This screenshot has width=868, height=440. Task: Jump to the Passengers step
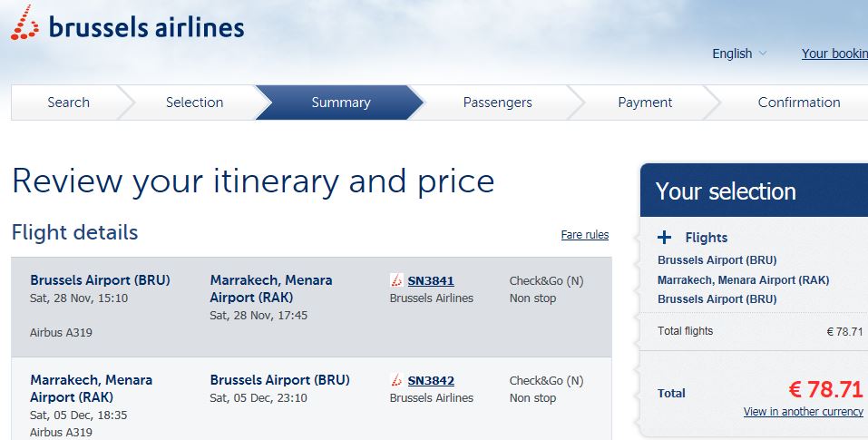497,103
